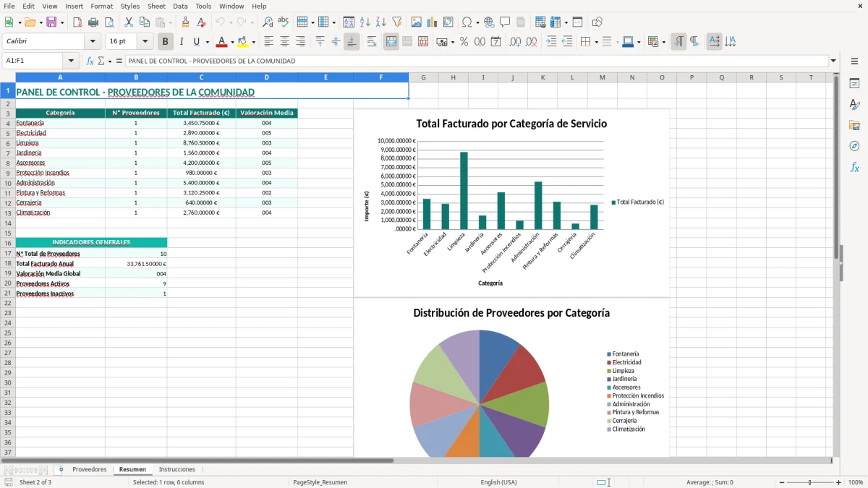Toggle Align Bottom button
This screenshot has width=868, height=488.
click(352, 42)
